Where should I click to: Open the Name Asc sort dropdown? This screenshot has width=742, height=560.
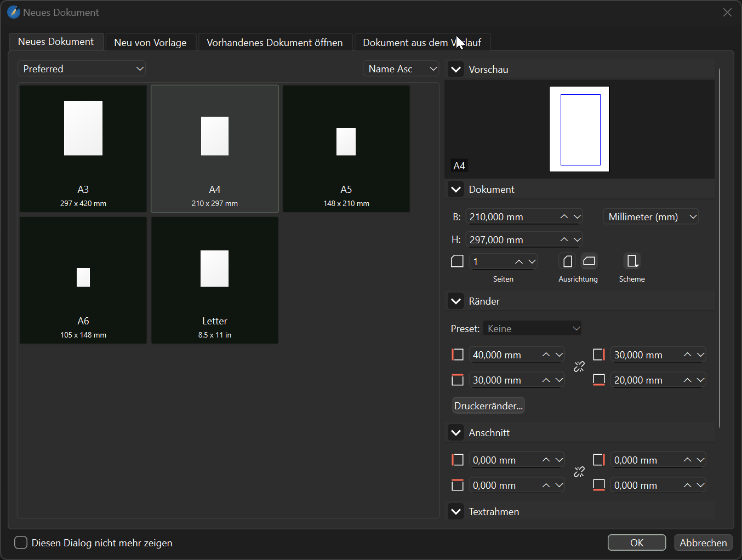click(x=401, y=69)
